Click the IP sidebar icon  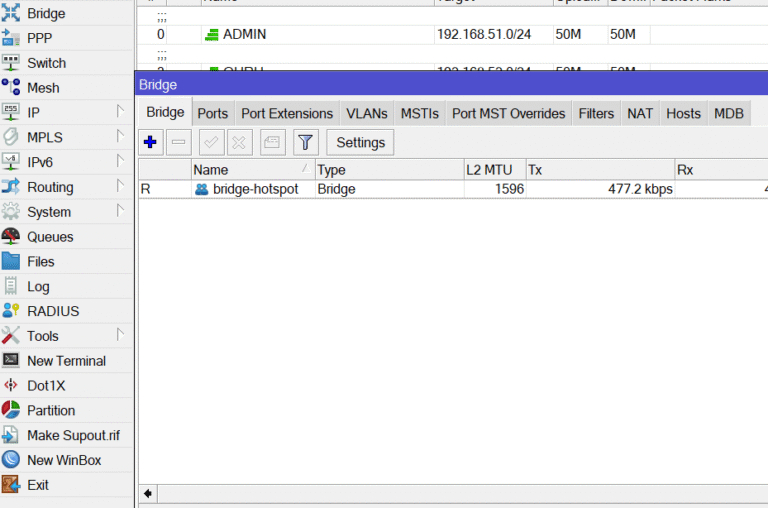(x=11, y=112)
